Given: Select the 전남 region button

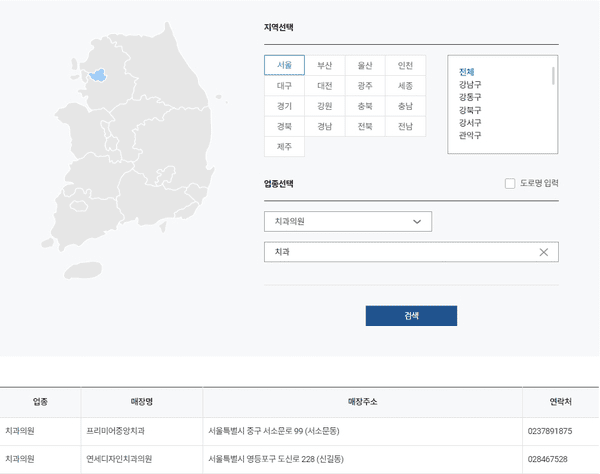Looking at the screenshot, I should (405, 126).
